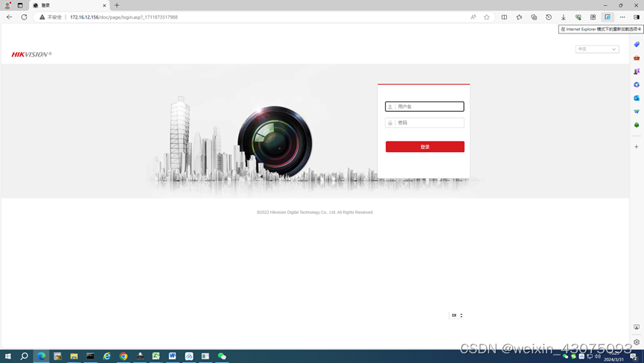Click the 不安全 security warning icon

(42, 17)
